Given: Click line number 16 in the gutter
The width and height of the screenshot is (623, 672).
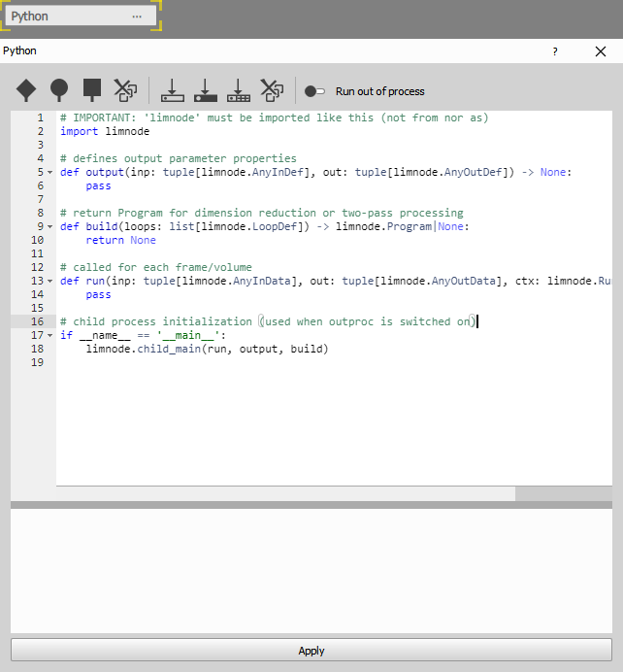Looking at the screenshot, I should (37, 321).
